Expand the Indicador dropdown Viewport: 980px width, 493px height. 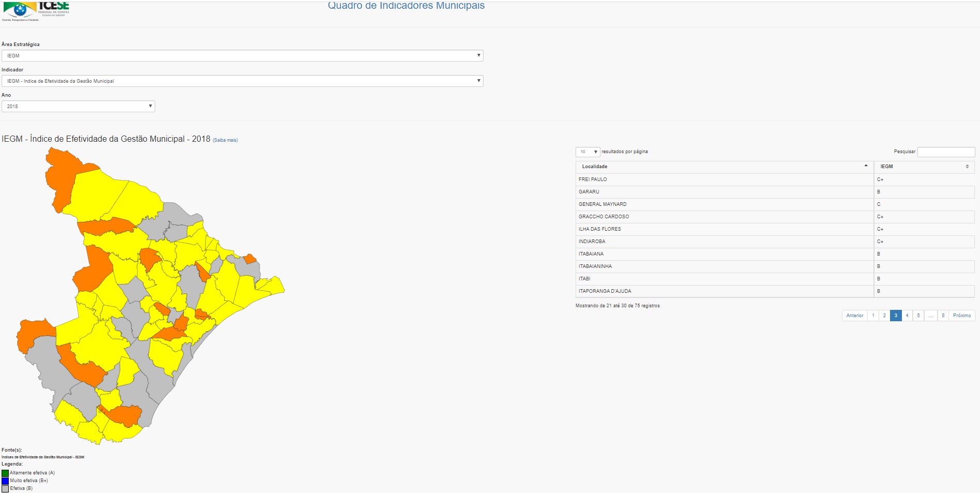(242, 81)
